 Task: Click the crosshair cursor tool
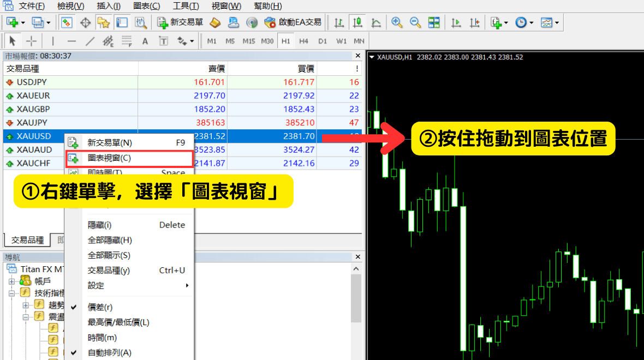[31, 41]
